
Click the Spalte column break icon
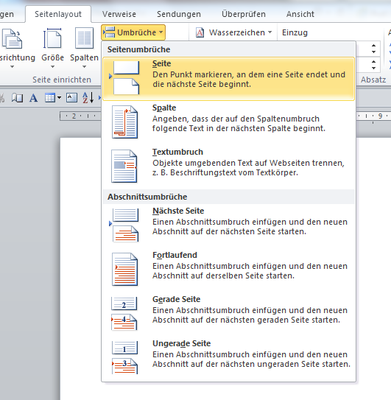(125, 122)
